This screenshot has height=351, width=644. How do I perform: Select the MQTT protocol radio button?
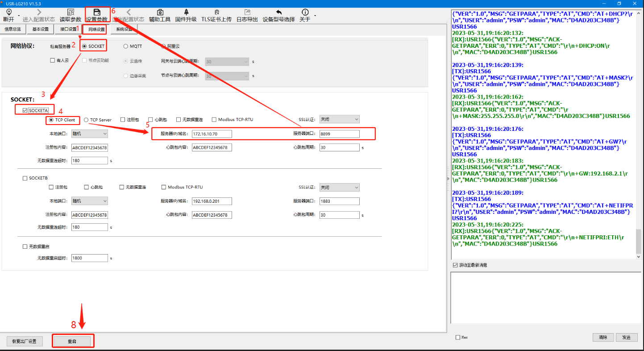(x=126, y=46)
